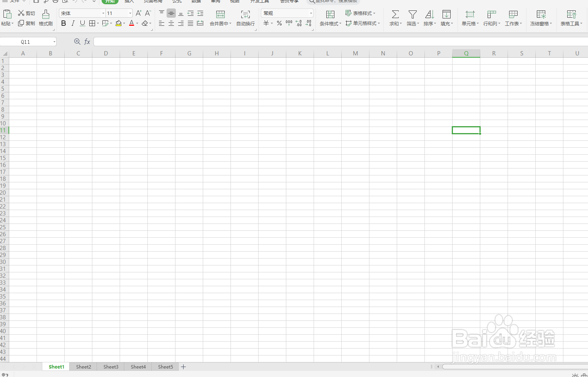The height and width of the screenshot is (377, 588).
Task: Decrease decimal places icon
Action: [308, 23]
